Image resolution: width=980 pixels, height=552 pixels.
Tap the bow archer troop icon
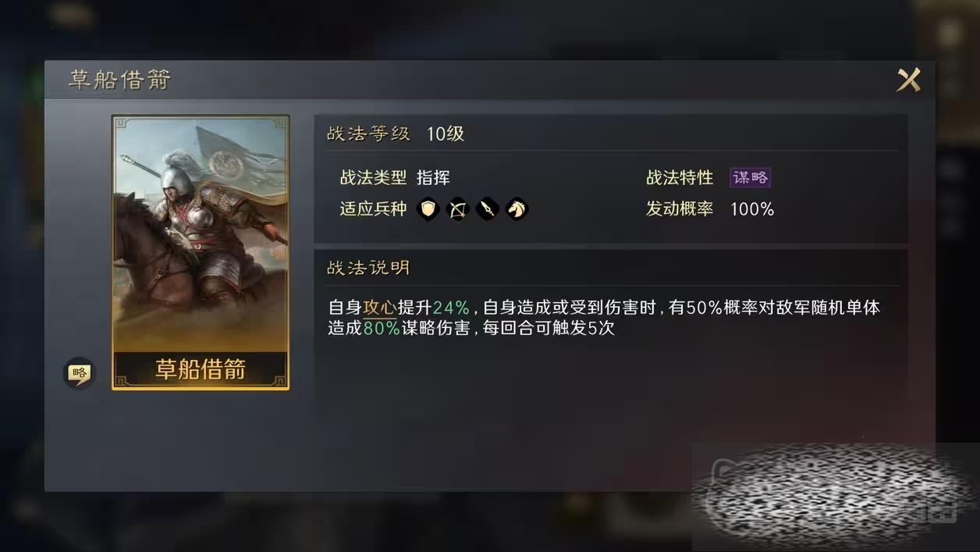click(x=457, y=208)
